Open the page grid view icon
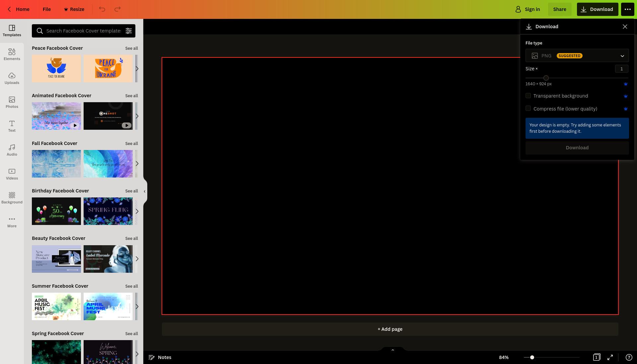 [x=597, y=357]
